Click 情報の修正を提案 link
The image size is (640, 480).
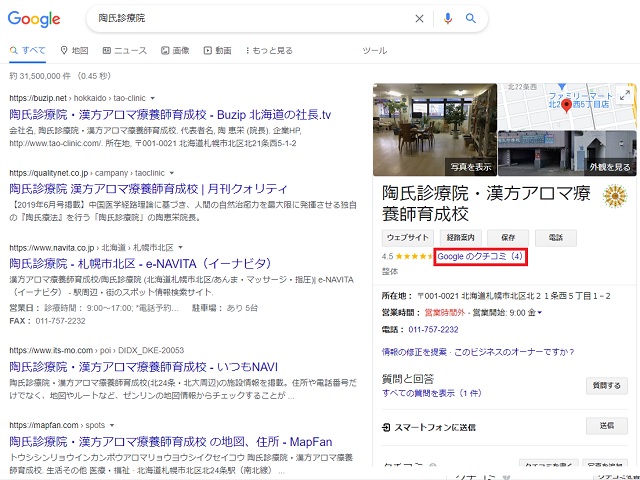[414, 352]
